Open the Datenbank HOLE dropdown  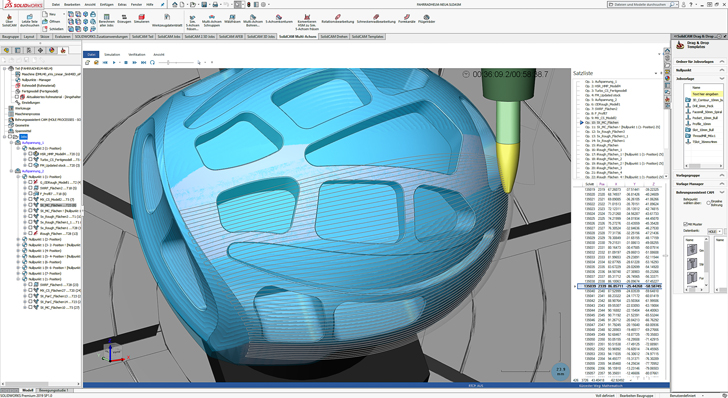coord(715,231)
